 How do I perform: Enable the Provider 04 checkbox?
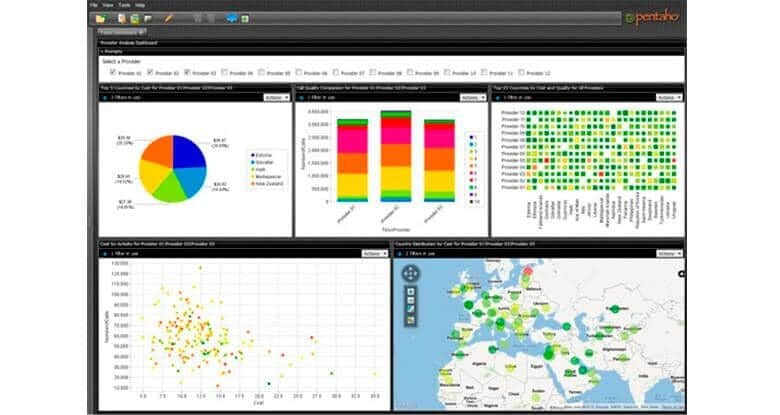tap(224, 72)
